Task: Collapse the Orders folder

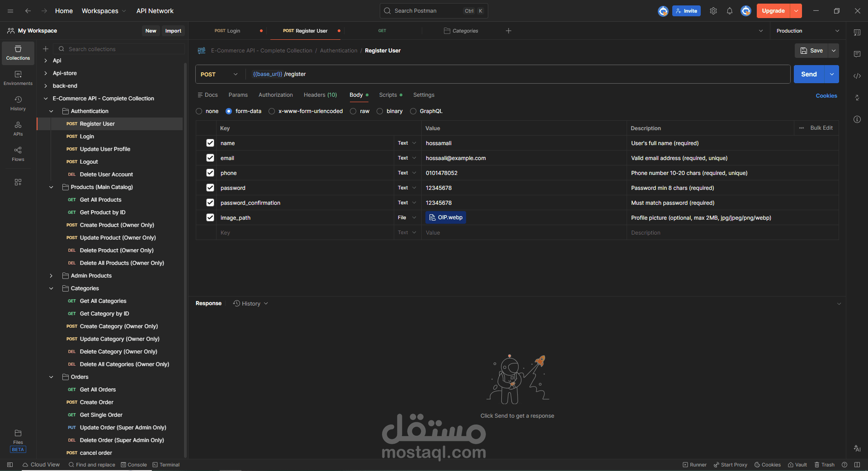Action: [51, 377]
